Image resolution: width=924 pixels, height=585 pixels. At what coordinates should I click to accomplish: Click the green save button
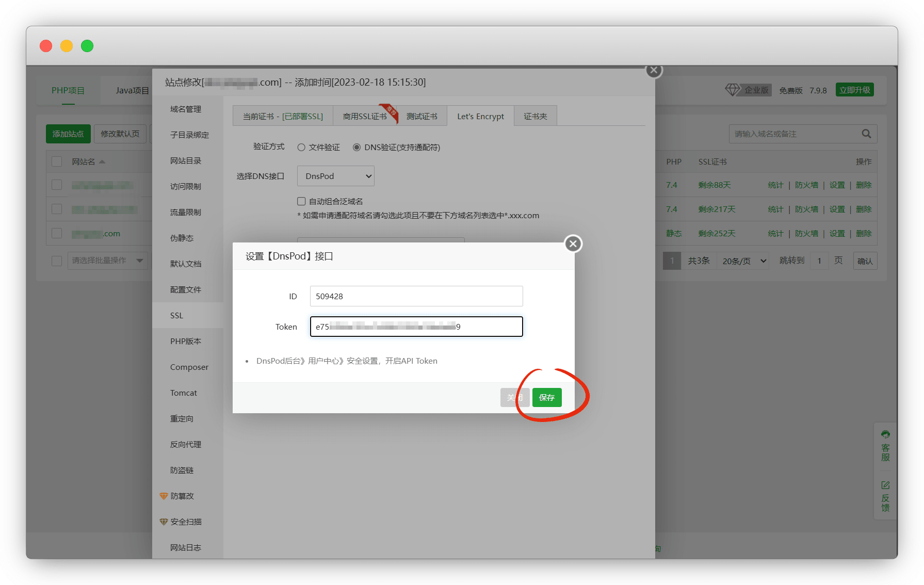546,397
